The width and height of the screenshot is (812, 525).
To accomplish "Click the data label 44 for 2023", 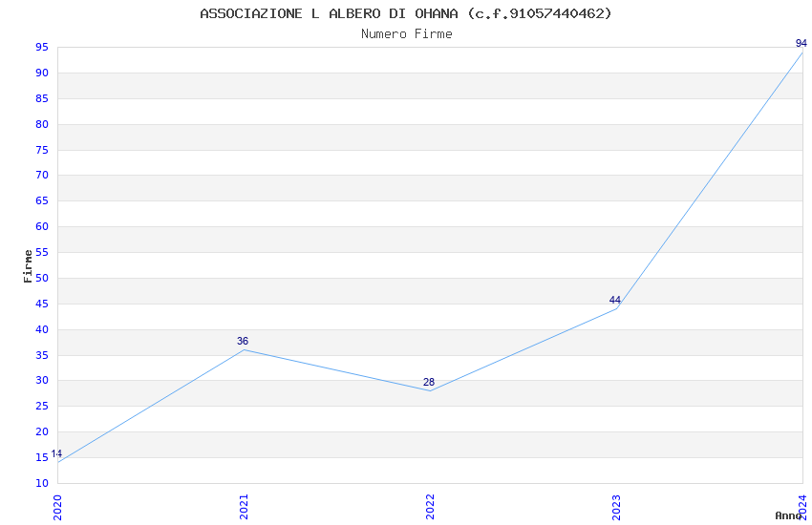I will pyautogui.click(x=614, y=300).
